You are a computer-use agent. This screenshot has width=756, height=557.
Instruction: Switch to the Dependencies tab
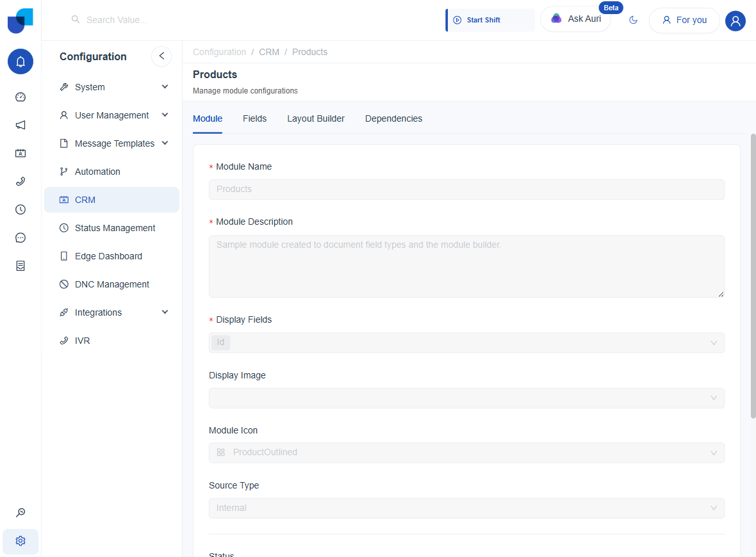click(x=393, y=118)
